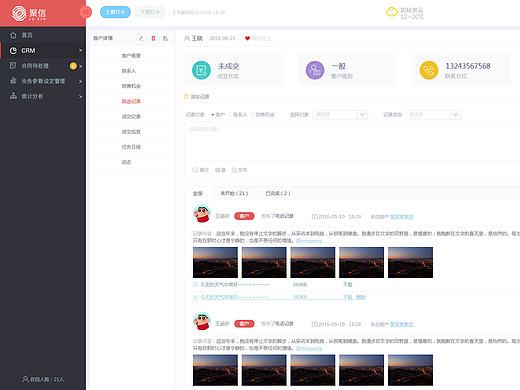Open the first sunset thumbnail in the second record
The image size is (520, 390).
(x=215, y=370)
